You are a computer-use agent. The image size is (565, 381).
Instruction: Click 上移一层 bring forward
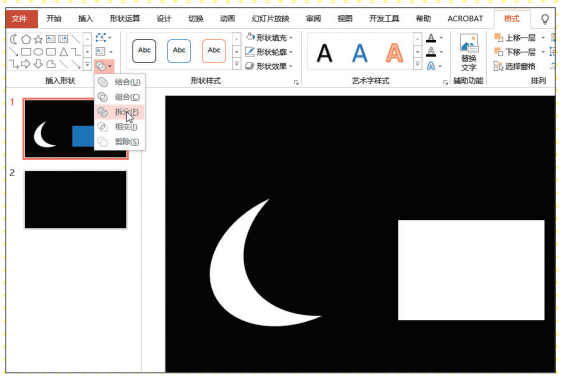[x=515, y=37]
